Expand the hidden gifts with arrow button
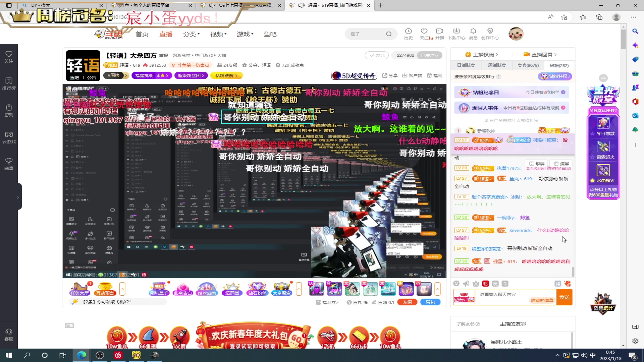The height and width of the screenshot is (362, 644). [299, 289]
